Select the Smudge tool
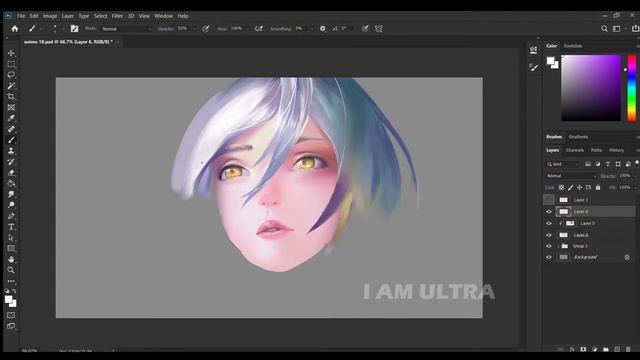The width and height of the screenshot is (640, 360). tap(11, 194)
